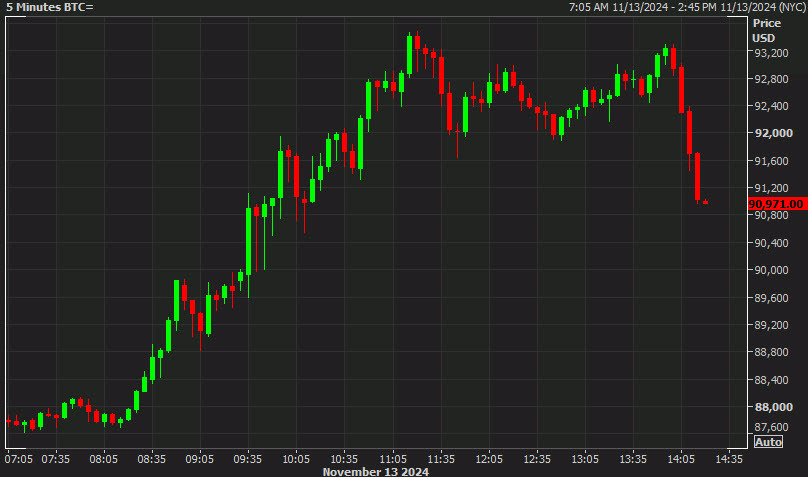Image resolution: width=808 pixels, height=477 pixels.
Task: Click the 09:05 time axis label
Action: [199, 459]
